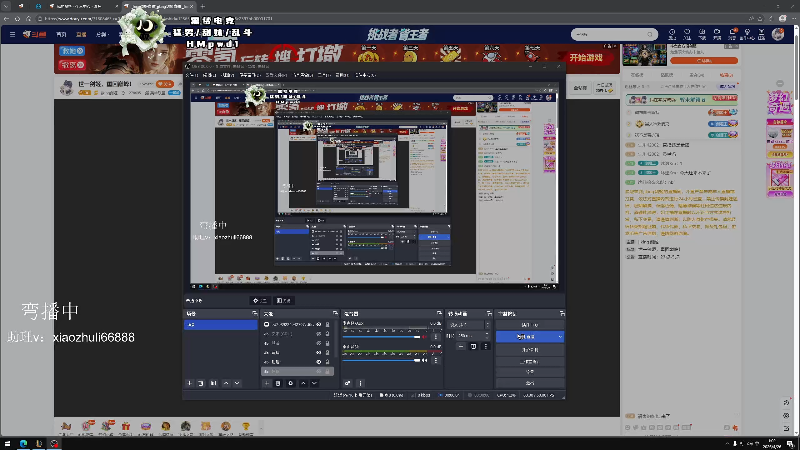Image resolution: width=800 pixels, height=450 pixels.
Task: Toggle visibility eye of fourth source row
Action: pos(319,353)
